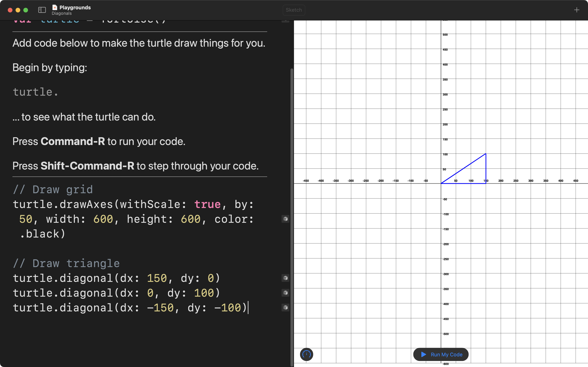The height and width of the screenshot is (367, 588).
Task: Click the Playgrounds document icon in title bar
Action: pyautogui.click(x=55, y=7)
